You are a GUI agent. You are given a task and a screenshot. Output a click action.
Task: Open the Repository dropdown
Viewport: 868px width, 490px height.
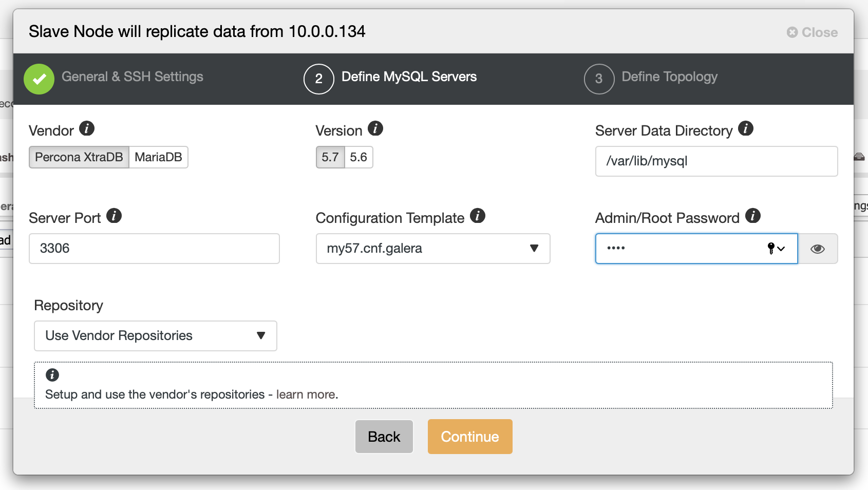point(156,336)
